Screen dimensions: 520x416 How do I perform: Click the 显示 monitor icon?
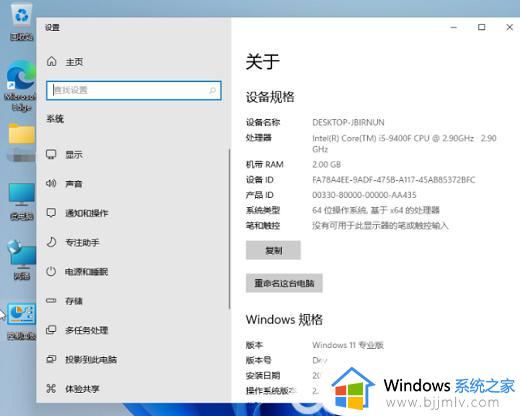coord(51,154)
